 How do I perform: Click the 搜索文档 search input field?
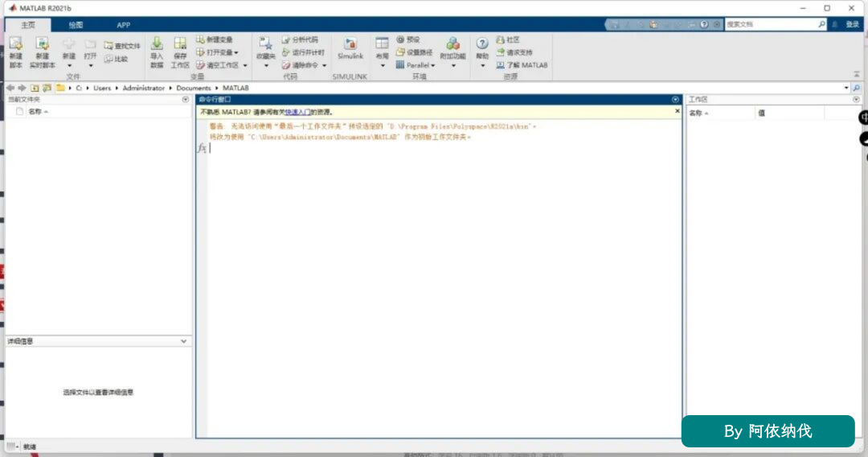pyautogui.click(x=771, y=24)
